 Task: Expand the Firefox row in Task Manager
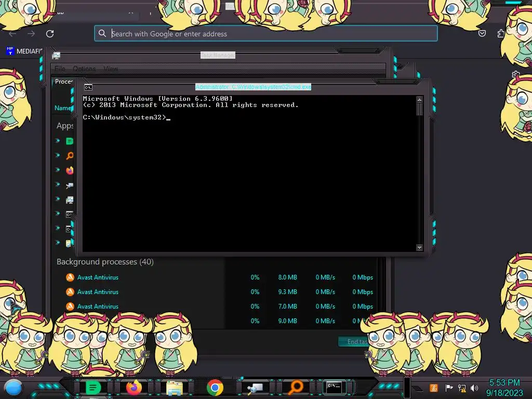[x=58, y=170]
